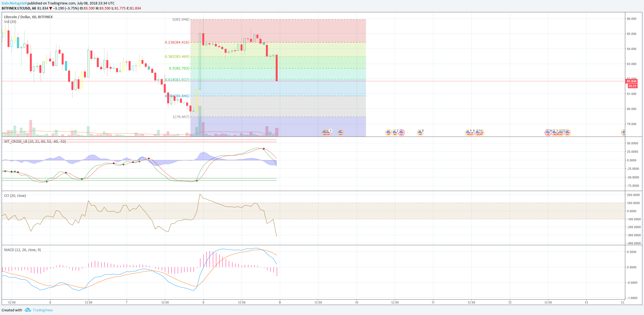Select the Vol (20) indicator label

(10, 22)
